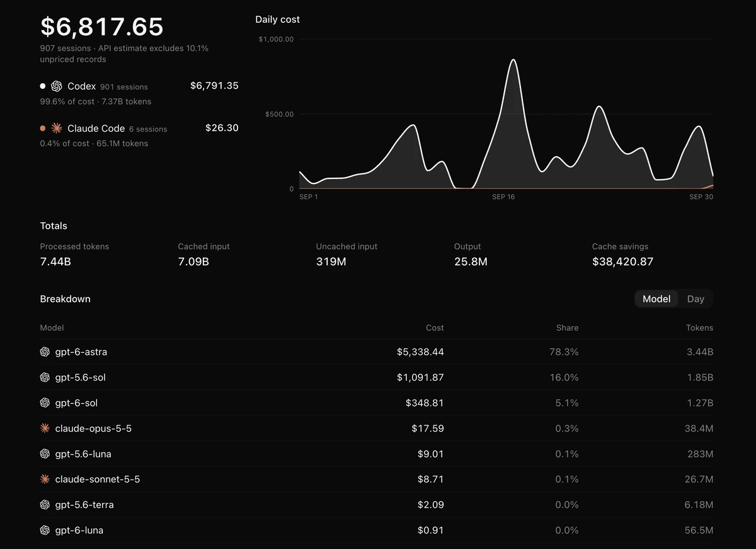This screenshot has height=549, width=756.
Task: Click the tallest peak in the daily cost chart
Action: coord(513,61)
